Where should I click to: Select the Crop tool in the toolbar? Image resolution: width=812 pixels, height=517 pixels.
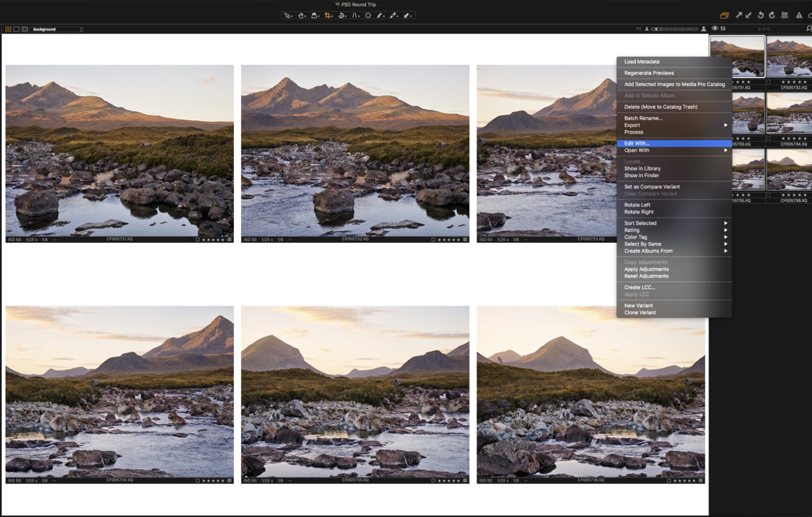click(x=328, y=16)
